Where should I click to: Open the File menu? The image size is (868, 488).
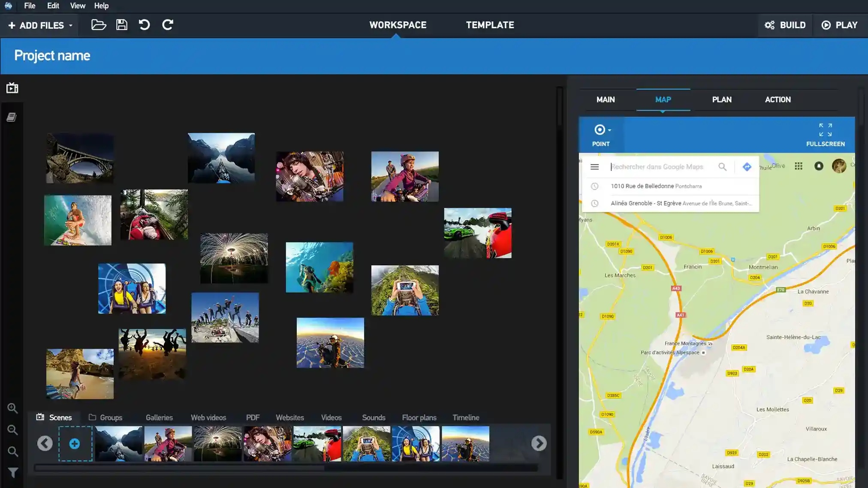pos(30,6)
